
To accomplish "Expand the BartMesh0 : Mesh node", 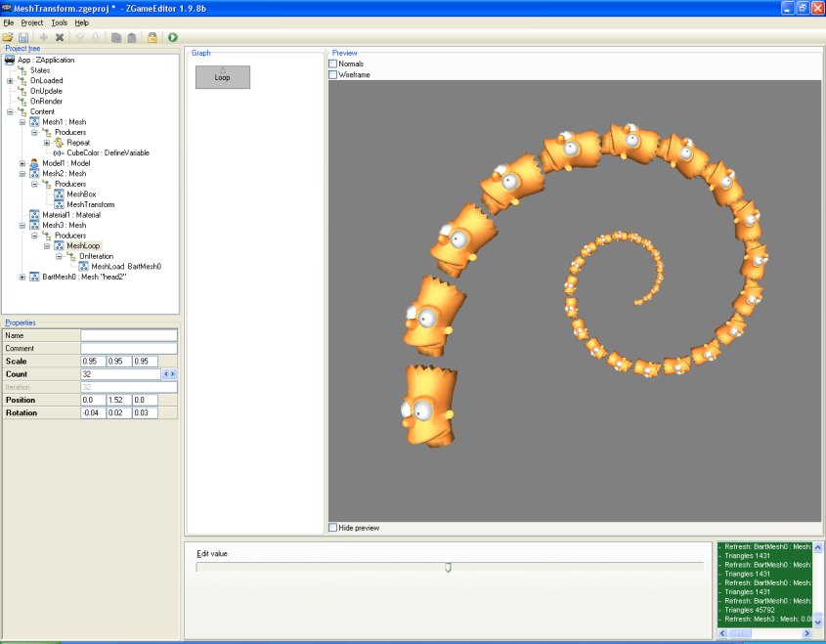I will tap(22, 277).
